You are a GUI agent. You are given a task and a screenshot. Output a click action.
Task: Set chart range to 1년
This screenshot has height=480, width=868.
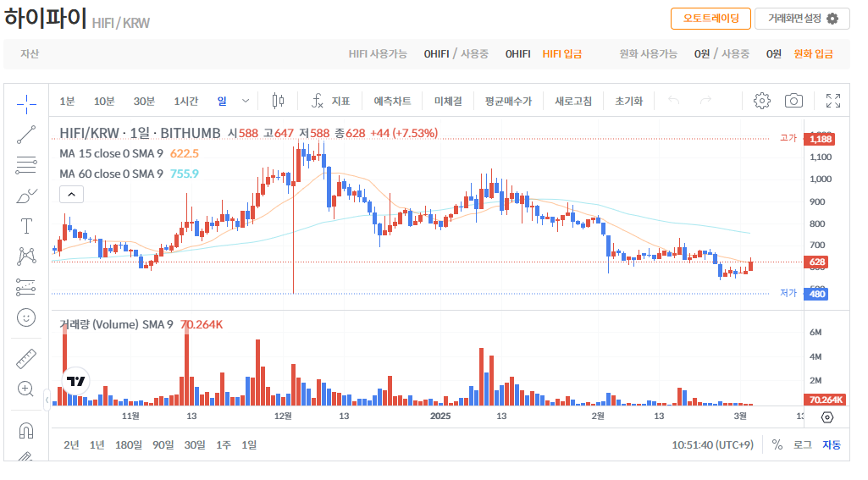(x=97, y=444)
